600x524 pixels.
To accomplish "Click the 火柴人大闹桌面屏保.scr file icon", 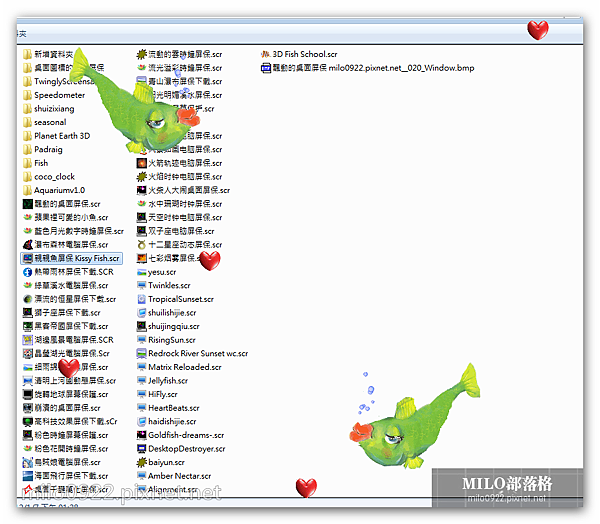I will 142,190.
